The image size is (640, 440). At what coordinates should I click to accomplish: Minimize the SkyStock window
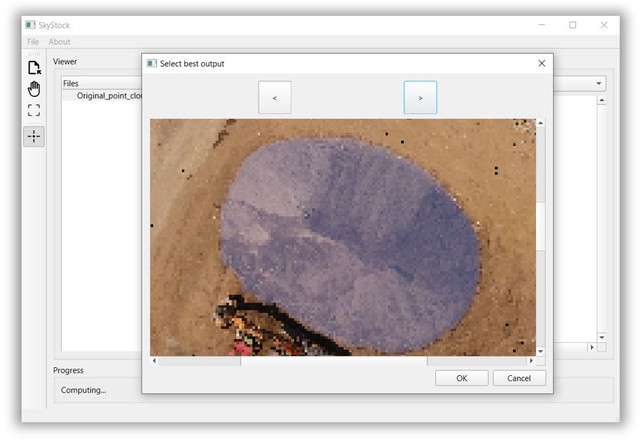click(542, 25)
